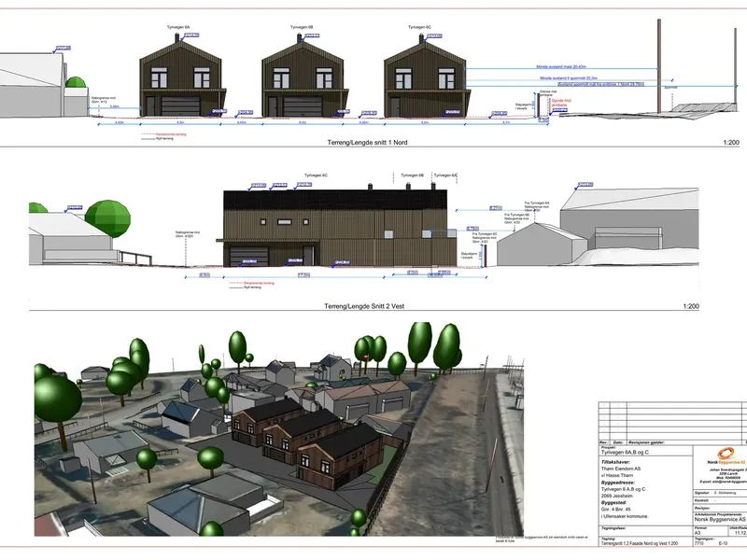Click the 'Tiltakshaver:' heading
This screenshot has width=747, height=560.
pyautogui.click(x=615, y=462)
